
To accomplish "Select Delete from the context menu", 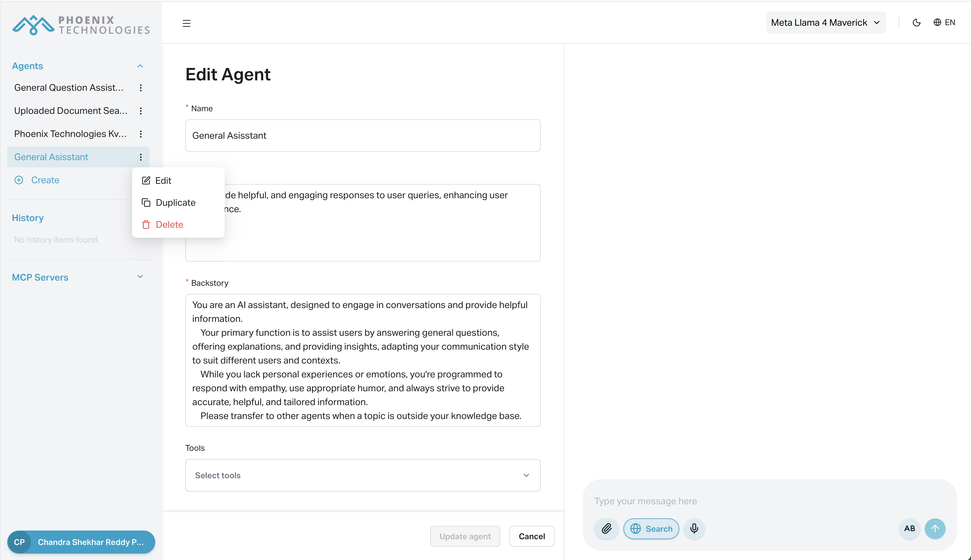I will coord(169,224).
